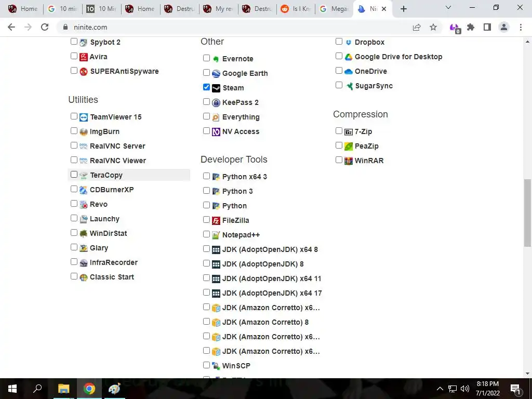Click the TeamViewer 15 icon
The height and width of the screenshot is (399, 532).
[x=84, y=117]
